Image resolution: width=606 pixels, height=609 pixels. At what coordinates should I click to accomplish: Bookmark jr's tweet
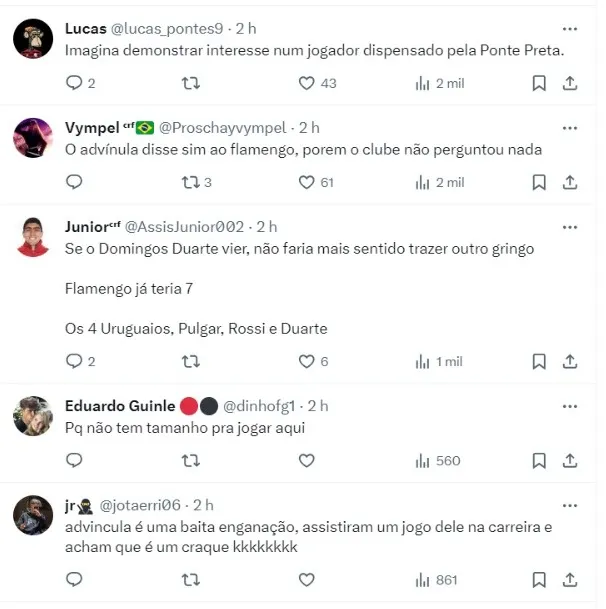(x=539, y=579)
